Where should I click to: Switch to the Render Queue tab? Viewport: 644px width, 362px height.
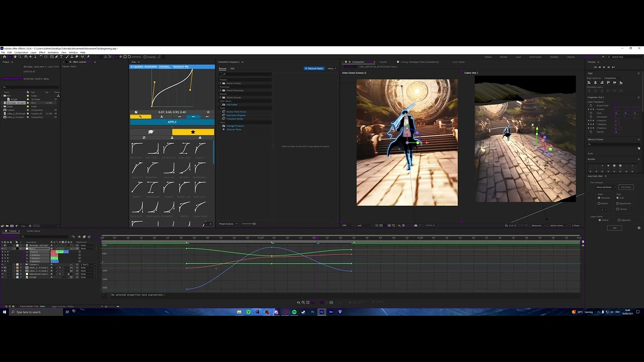[x=33, y=231]
